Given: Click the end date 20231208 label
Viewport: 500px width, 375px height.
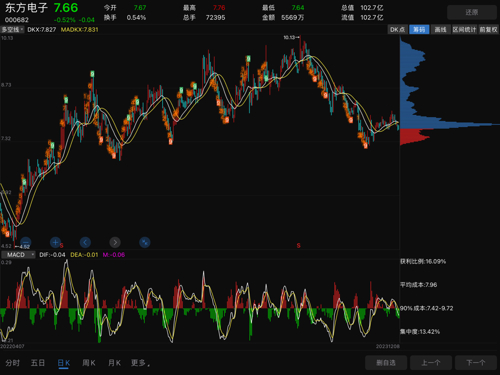Looking at the screenshot, I should click(x=388, y=347).
